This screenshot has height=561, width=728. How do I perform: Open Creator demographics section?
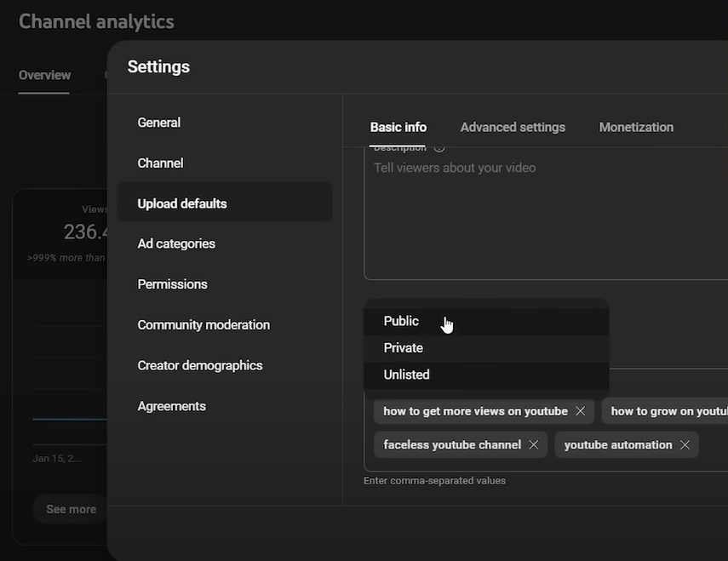coord(200,365)
